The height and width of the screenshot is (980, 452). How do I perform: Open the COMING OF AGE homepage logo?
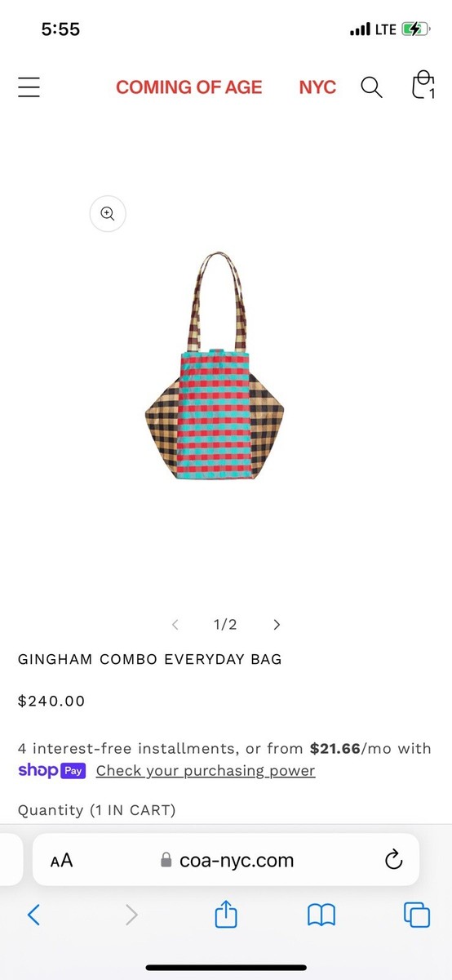pyautogui.click(x=189, y=87)
